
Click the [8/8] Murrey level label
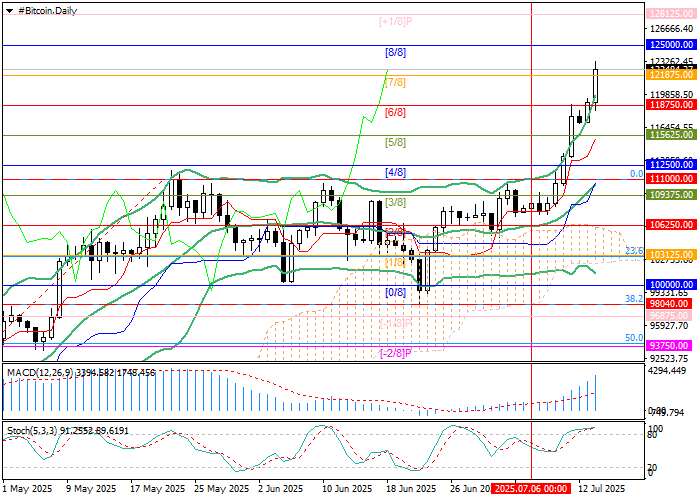click(396, 51)
